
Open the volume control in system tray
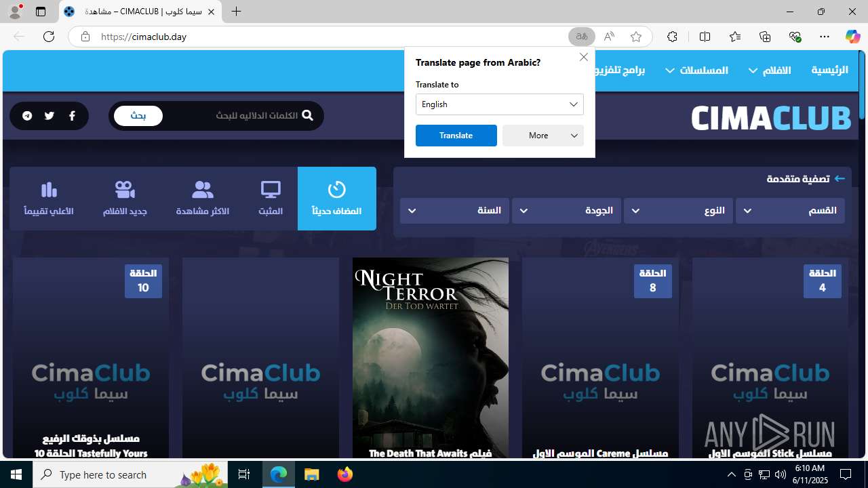(x=780, y=474)
